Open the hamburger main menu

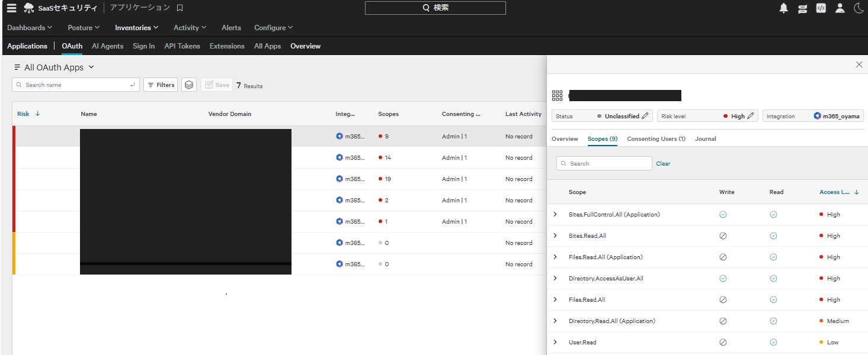(11, 8)
